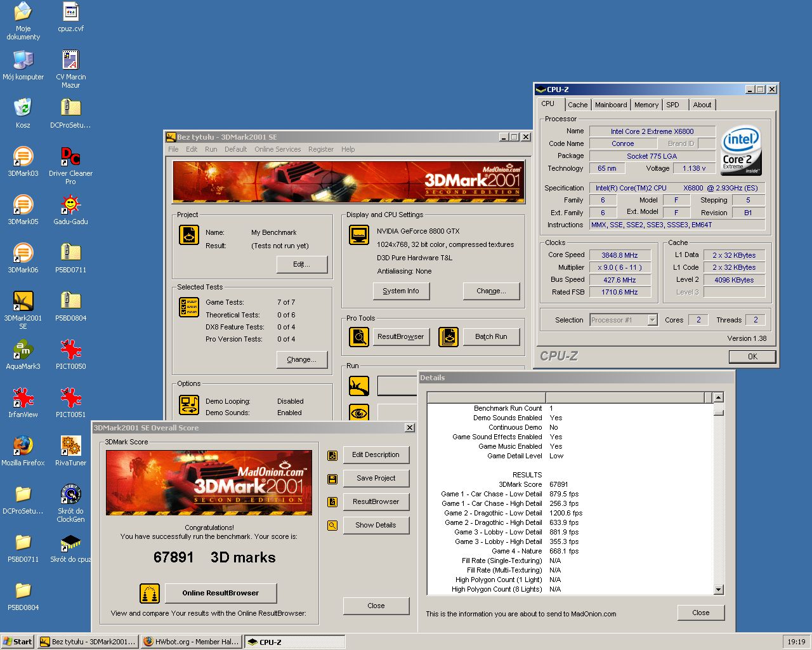Open Skrót do cpuz shortcut
The image size is (812, 650).
[x=70, y=547]
